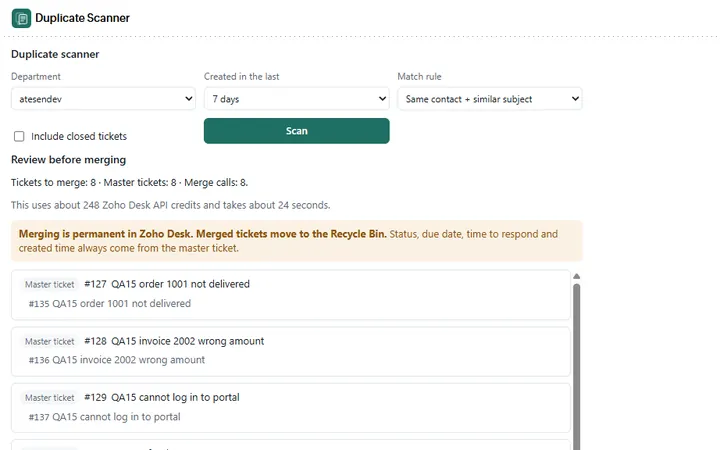720x450 pixels.
Task: Open the Created in the last dropdown
Action: tap(297, 99)
